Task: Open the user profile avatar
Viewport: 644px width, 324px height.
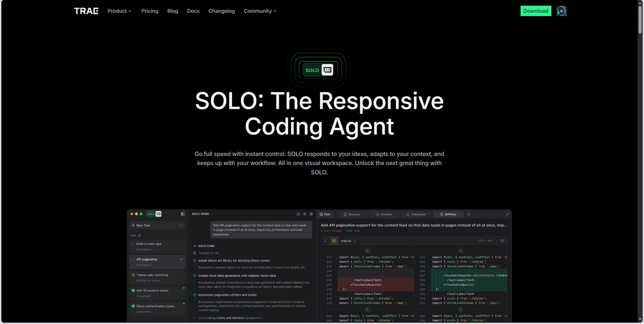Action: coord(561,11)
